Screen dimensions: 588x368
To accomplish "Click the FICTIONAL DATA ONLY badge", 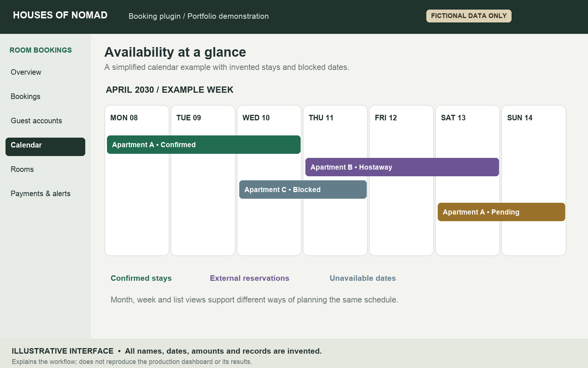I will click(x=469, y=16).
